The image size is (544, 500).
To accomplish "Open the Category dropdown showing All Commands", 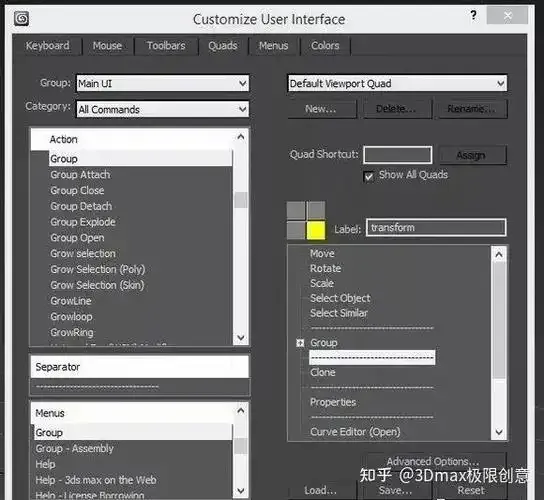I will 163,110.
